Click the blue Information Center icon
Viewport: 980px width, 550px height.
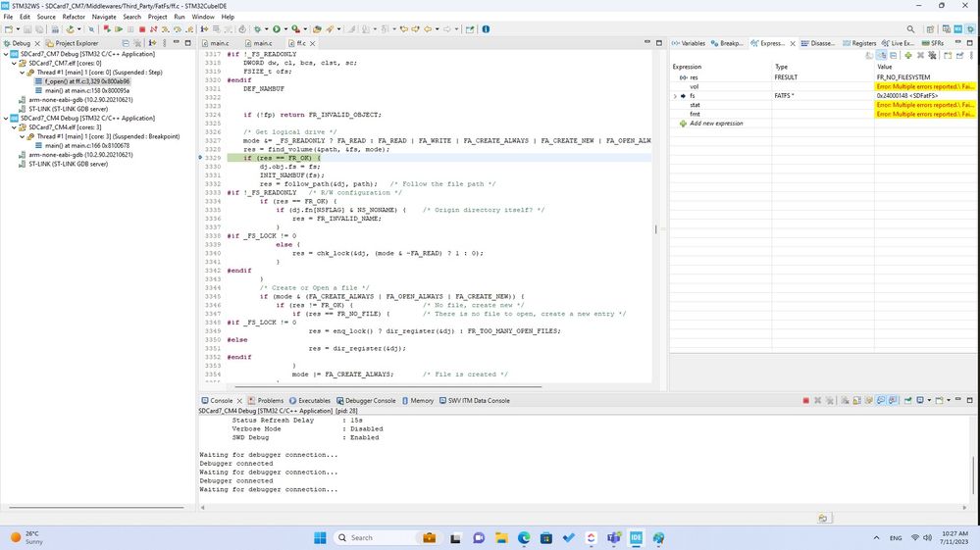point(486,28)
